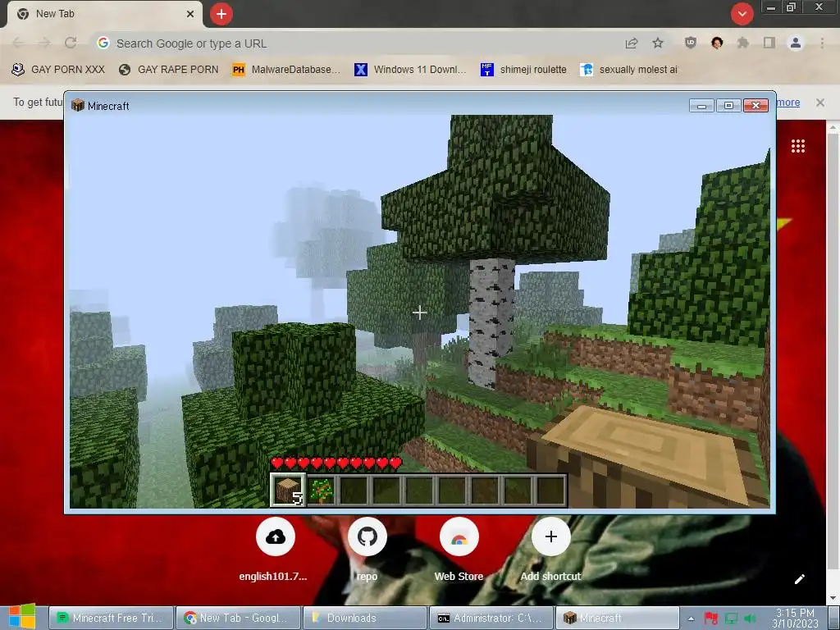Screen dimensions: 840x630
Task: Open a new tab with the red plus button
Action: (x=221, y=14)
